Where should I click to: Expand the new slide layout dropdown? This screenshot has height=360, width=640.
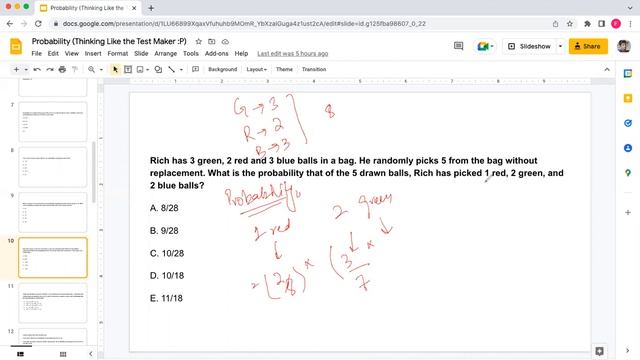26,69
